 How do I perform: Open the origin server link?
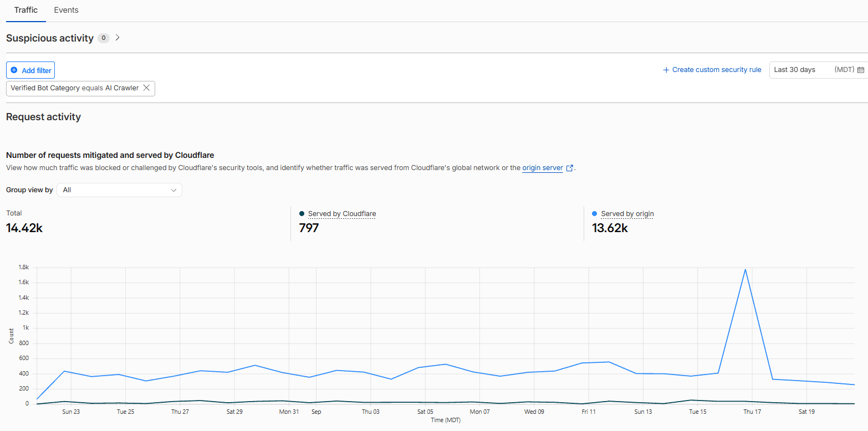(543, 168)
